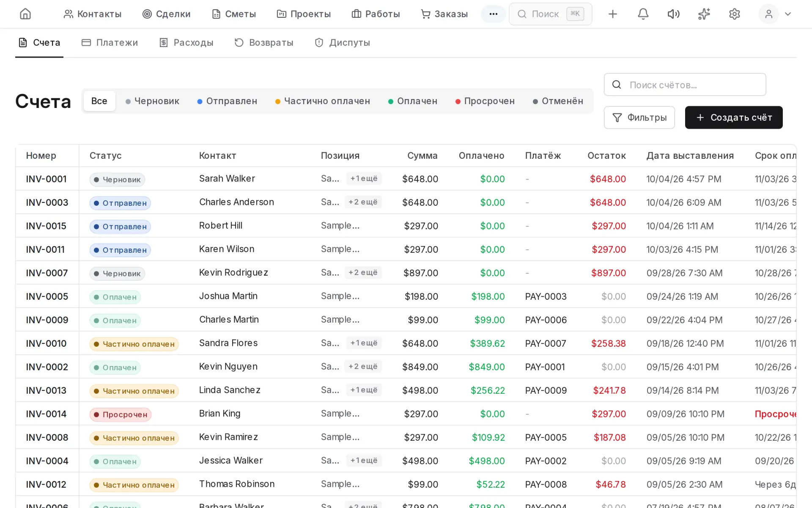
Task: Expand +2 ещё positions for Kevin Nguyen
Action: coord(363,367)
